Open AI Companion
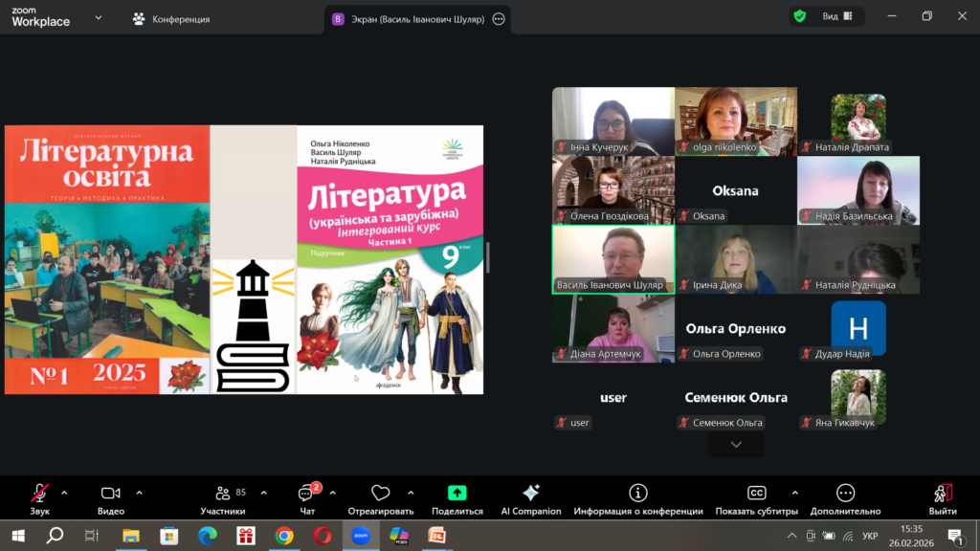 [531, 498]
